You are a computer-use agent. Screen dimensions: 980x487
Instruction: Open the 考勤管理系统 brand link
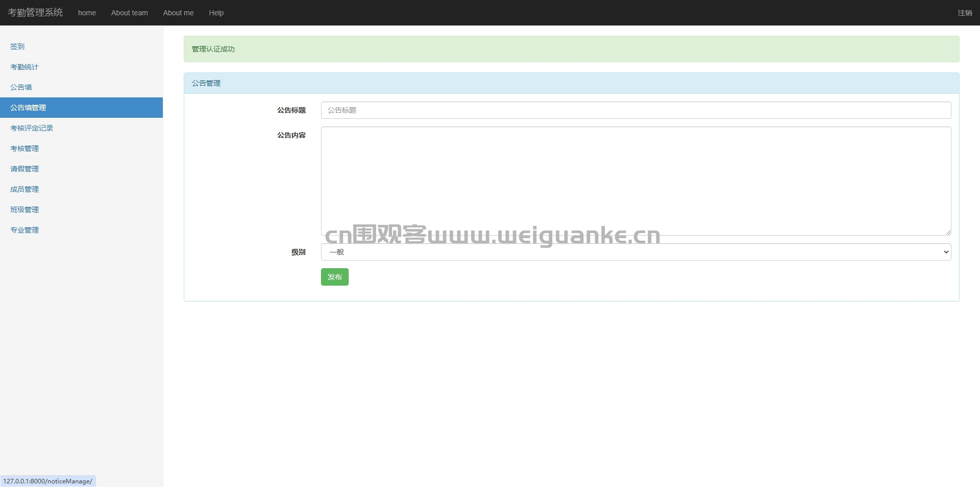(x=35, y=13)
